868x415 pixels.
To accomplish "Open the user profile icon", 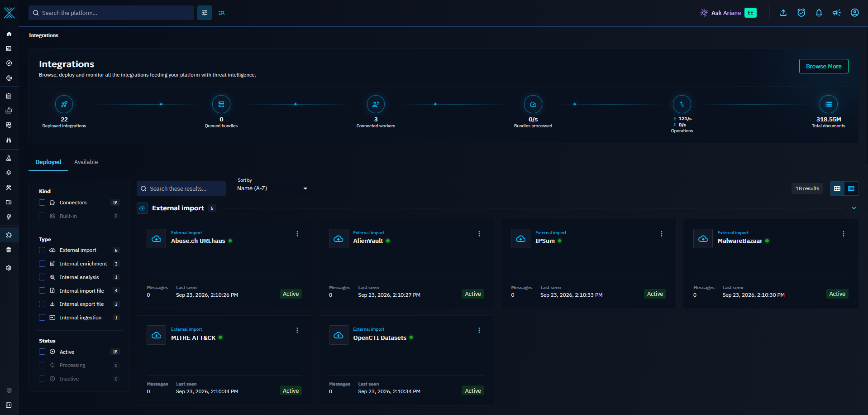I will point(854,13).
